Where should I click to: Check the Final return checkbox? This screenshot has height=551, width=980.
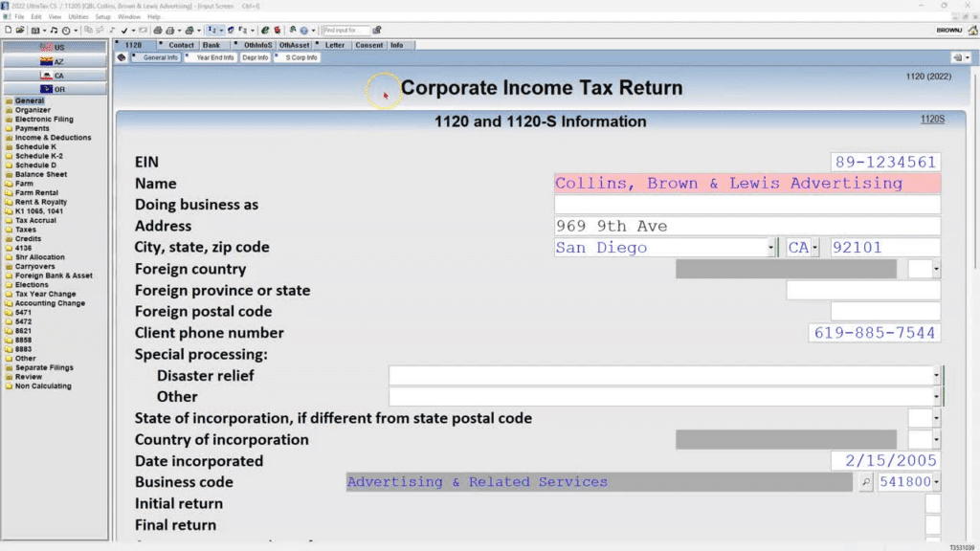pos(932,525)
